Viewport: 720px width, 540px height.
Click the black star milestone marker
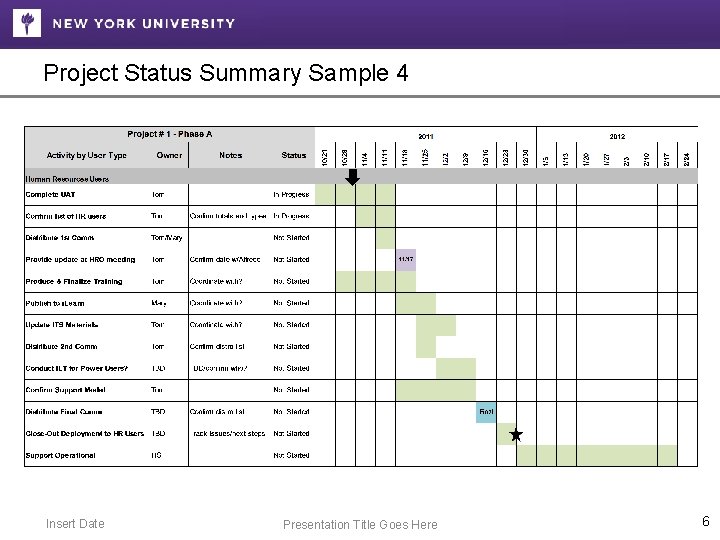516,435
